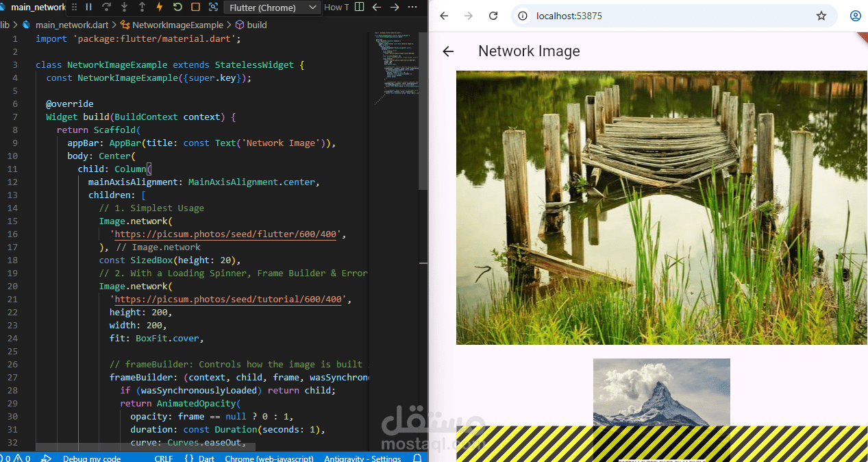Click line number 20 in the gutter
Image resolution: width=868 pixels, height=462 pixels.
[x=13, y=287]
